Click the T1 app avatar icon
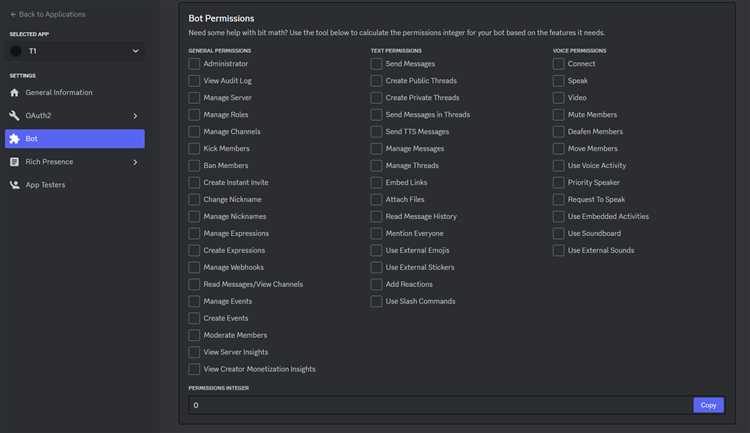The image size is (750, 433). coord(16,51)
